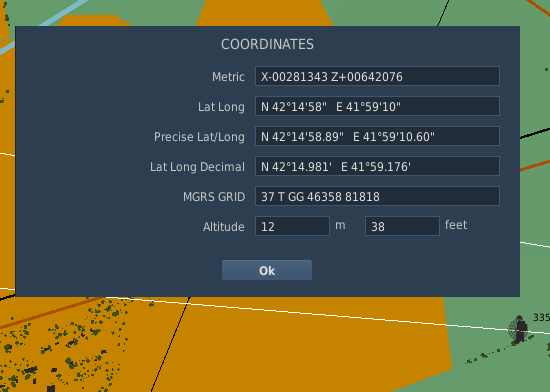The image size is (550, 392).
Task: Click the feet unit label
Action: pyautogui.click(x=456, y=225)
